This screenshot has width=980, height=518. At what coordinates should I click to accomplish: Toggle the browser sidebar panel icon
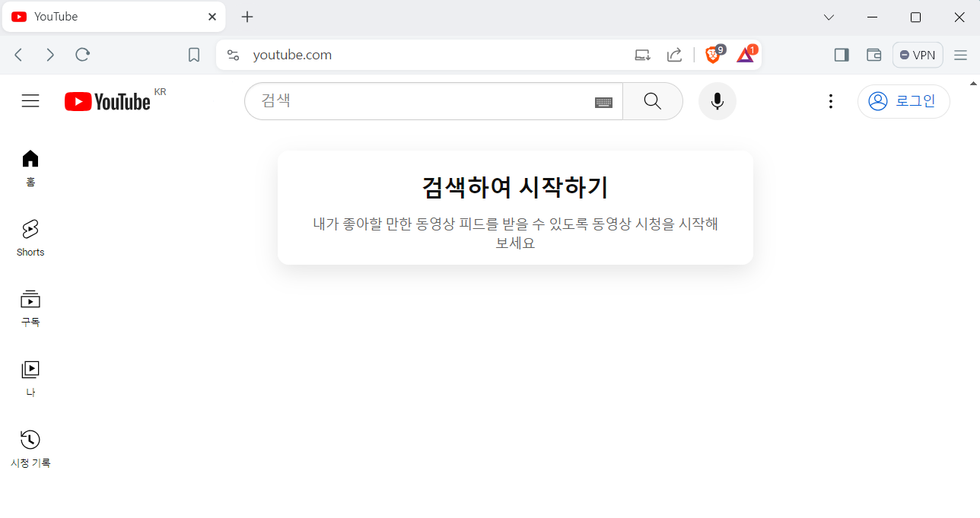coord(841,54)
